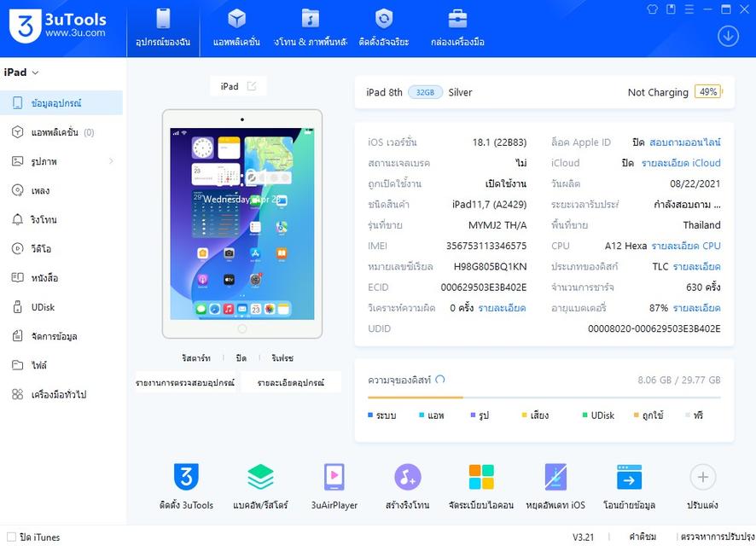The width and height of the screenshot is (756, 546).
Task: Click the Power Off button under device preview
Action: (241, 358)
